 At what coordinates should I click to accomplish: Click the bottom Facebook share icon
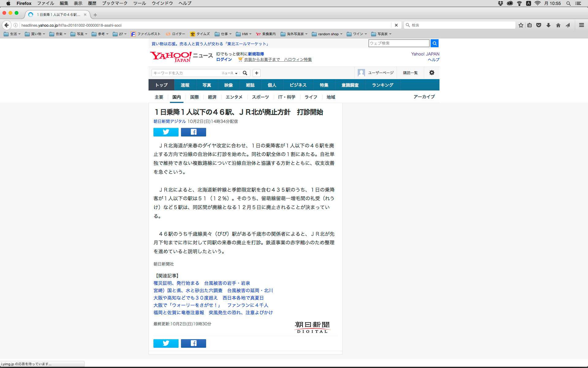coord(193,343)
